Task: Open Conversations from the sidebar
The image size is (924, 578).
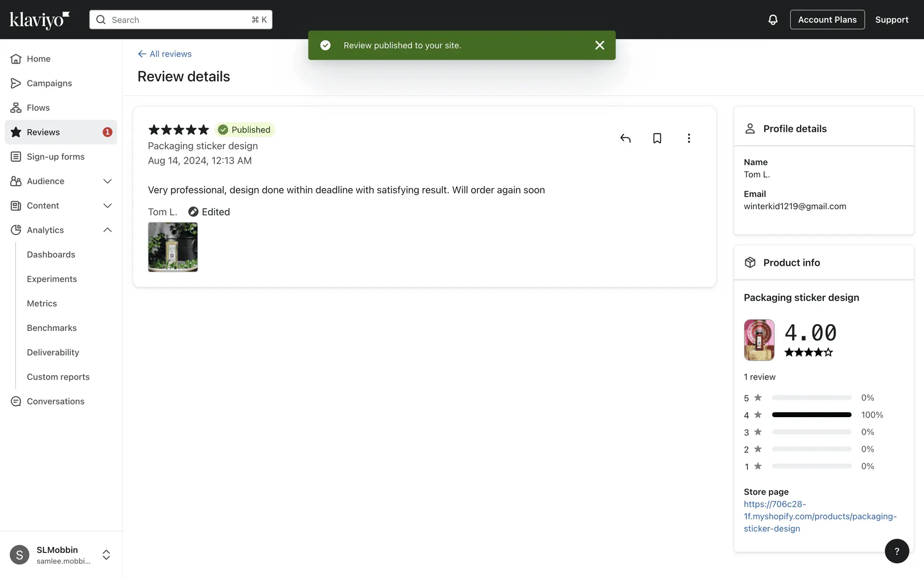Action: pyautogui.click(x=55, y=401)
